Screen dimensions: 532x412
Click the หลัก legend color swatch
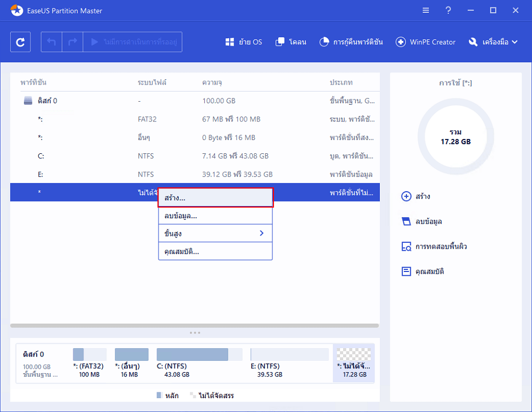coord(159,395)
